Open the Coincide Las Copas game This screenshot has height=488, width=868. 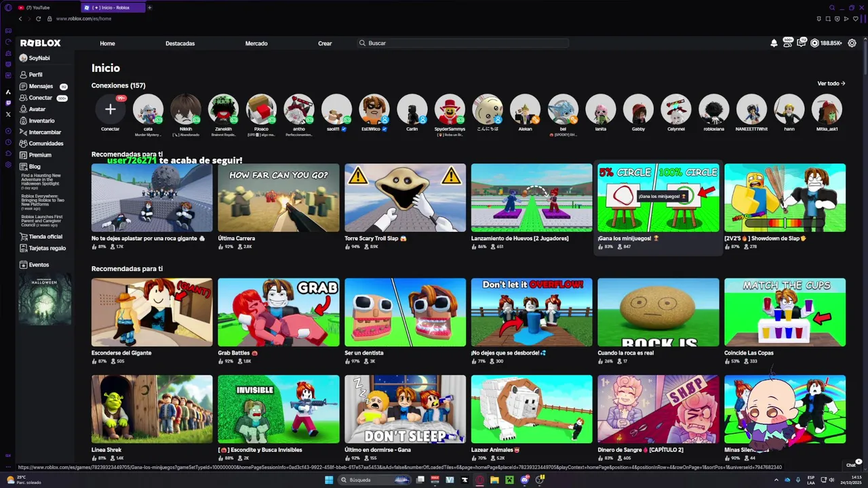(x=785, y=312)
